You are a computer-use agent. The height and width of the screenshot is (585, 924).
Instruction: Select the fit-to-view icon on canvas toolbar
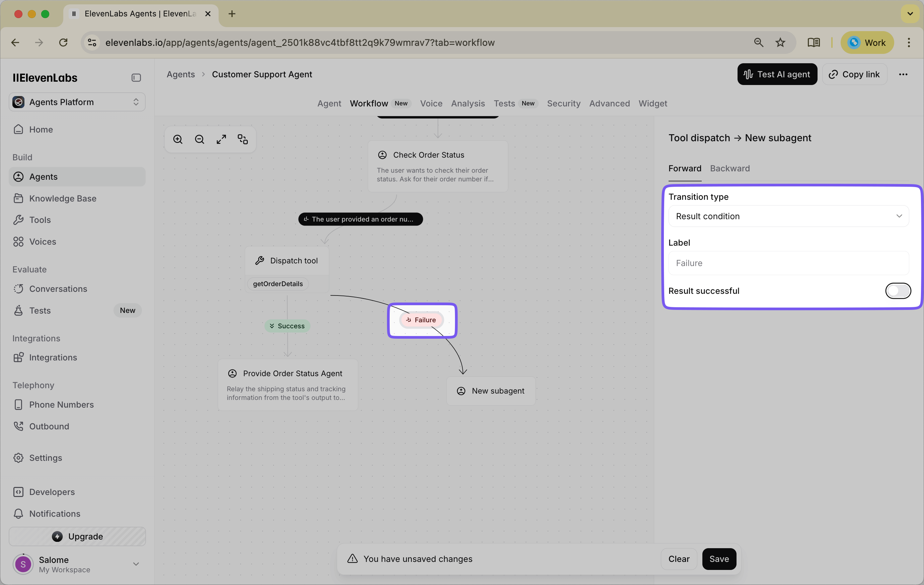pyautogui.click(x=221, y=139)
